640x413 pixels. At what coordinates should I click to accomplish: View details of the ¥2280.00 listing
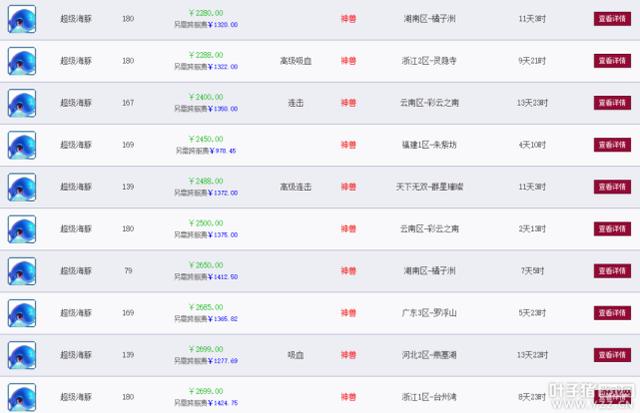612,19
